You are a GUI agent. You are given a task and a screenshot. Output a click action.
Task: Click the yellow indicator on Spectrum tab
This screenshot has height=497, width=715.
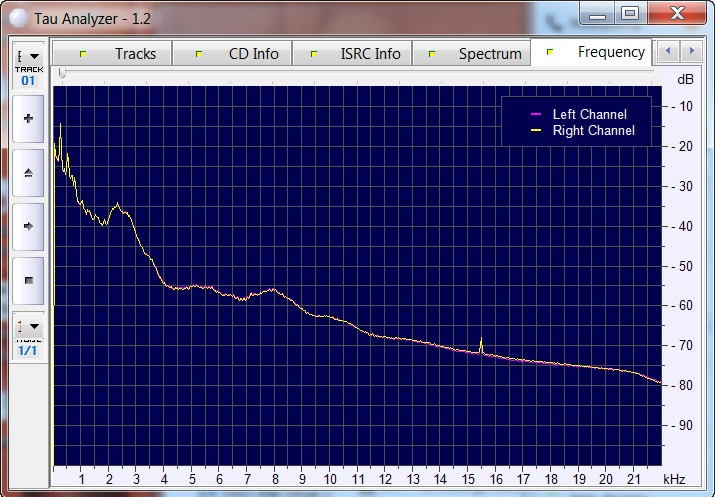pos(432,54)
